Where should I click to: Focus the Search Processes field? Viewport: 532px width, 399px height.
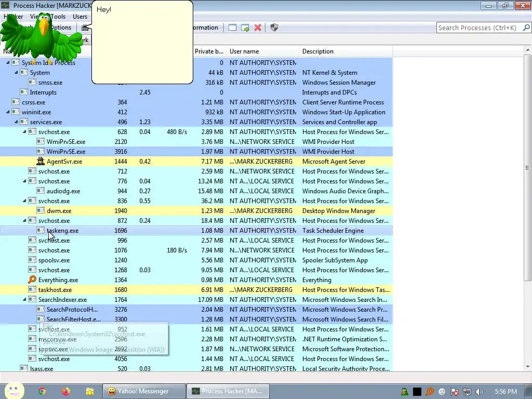(x=479, y=28)
